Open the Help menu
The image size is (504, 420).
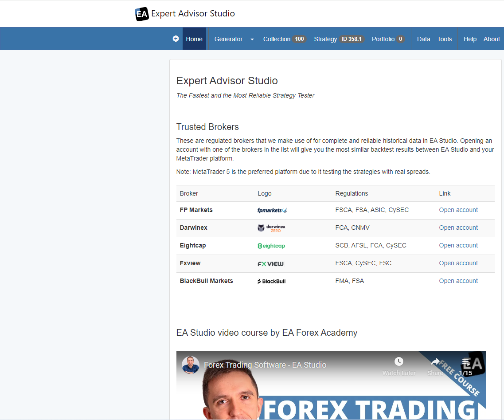click(x=470, y=39)
